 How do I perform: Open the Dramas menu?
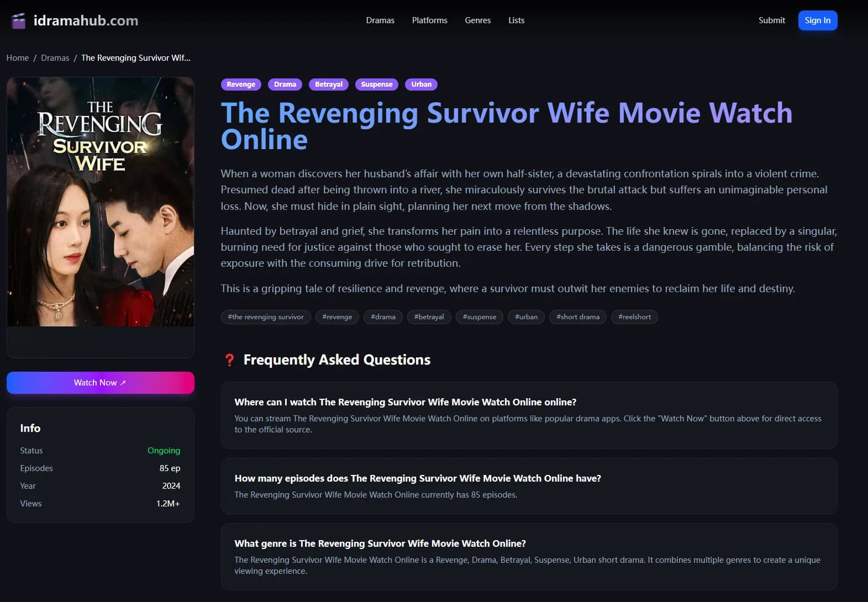(380, 20)
